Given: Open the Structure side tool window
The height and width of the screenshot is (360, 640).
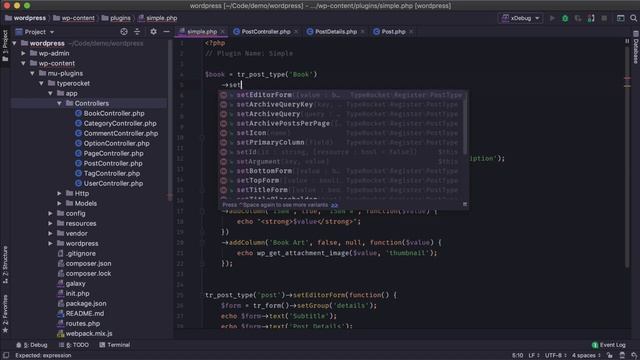Looking at the screenshot, I should coord(5,264).
